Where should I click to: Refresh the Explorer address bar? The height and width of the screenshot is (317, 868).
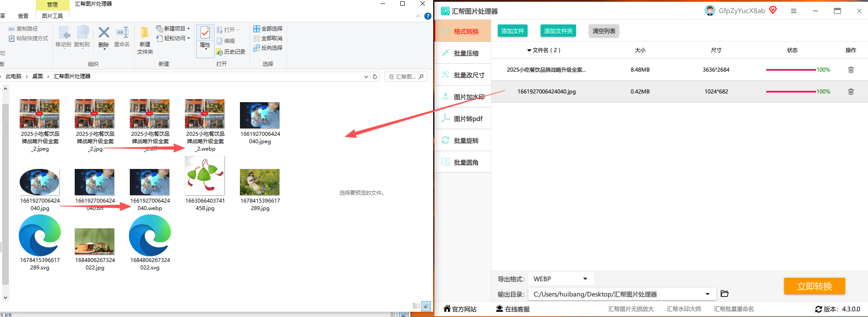tap(375, 76)
